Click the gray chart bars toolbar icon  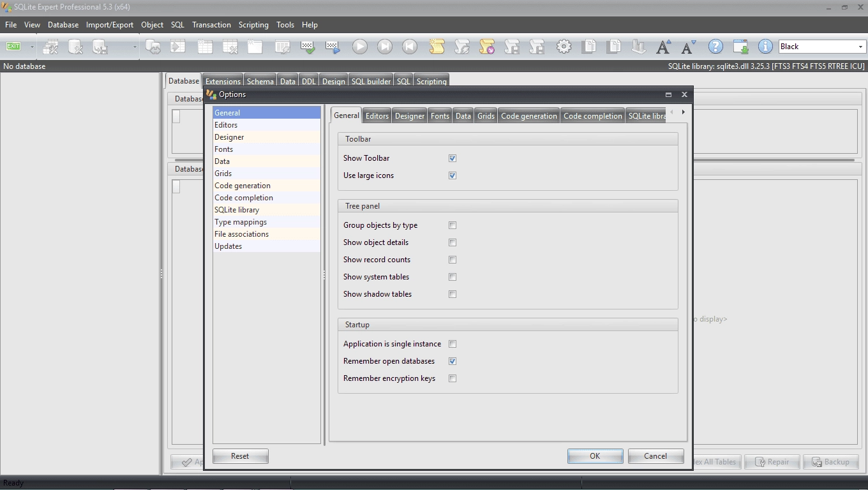(x=639, y=47)
